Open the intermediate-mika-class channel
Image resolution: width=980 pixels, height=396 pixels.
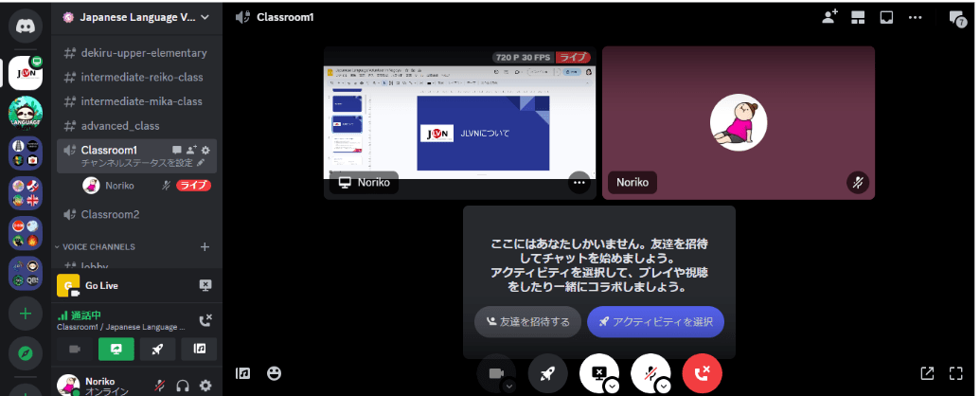coord(141,101)
